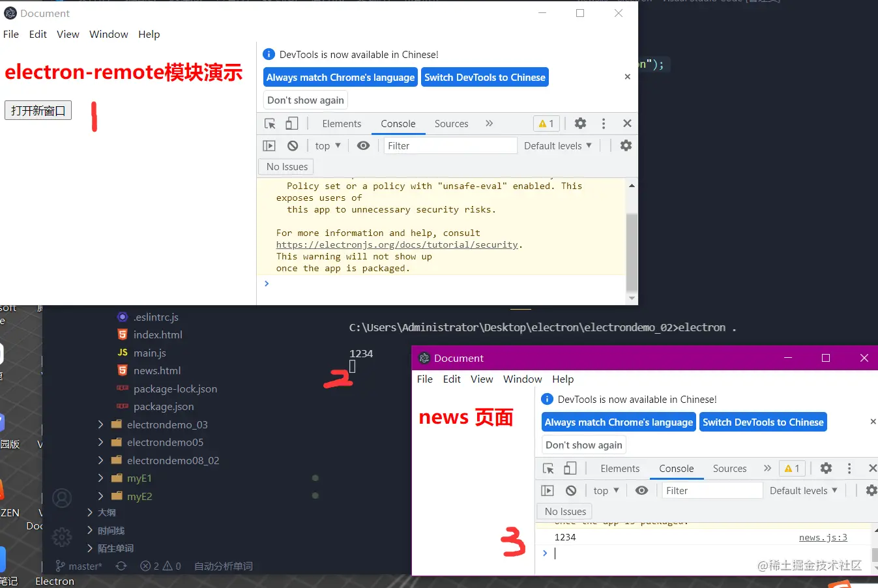The height and width of the screenshot is (588, 878).
Task: Toggle the device toolbar in DevTools
Action: [x=291, y=123]
